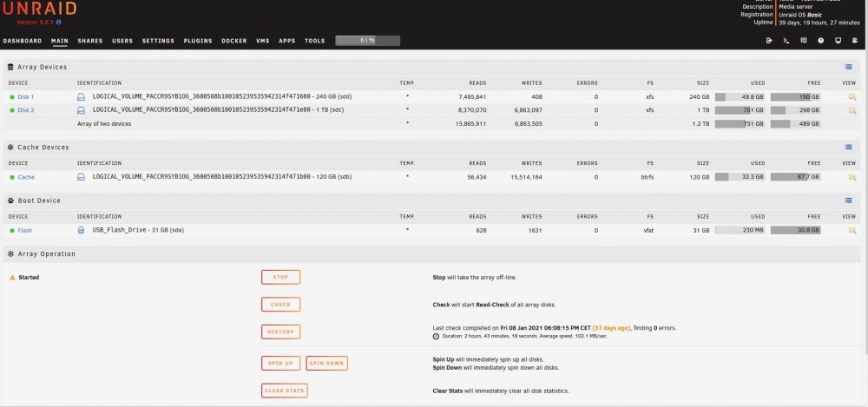Click green status dot for Disk 2
Viewport: 868px width, 407px height.
pos(12,110)
